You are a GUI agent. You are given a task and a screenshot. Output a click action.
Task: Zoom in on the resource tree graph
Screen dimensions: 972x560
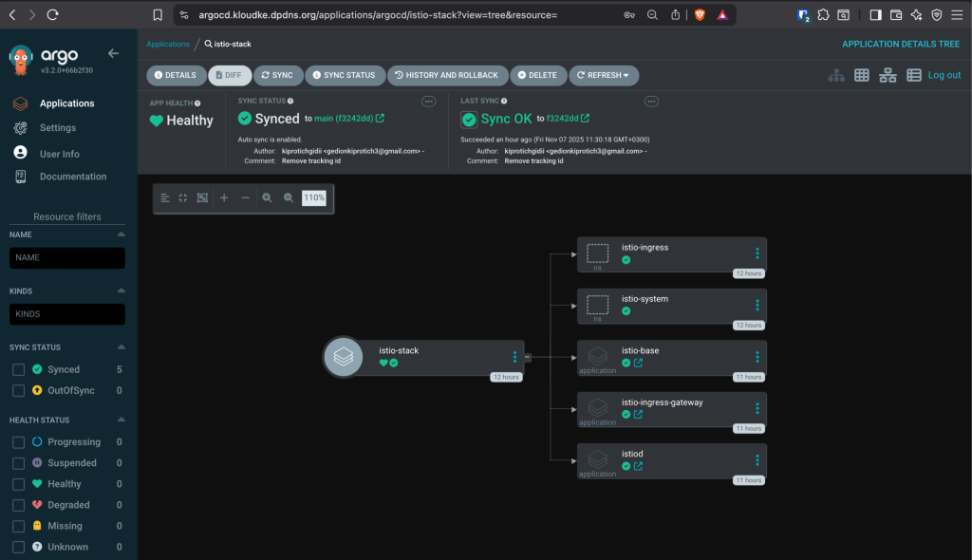coord(268,197)
